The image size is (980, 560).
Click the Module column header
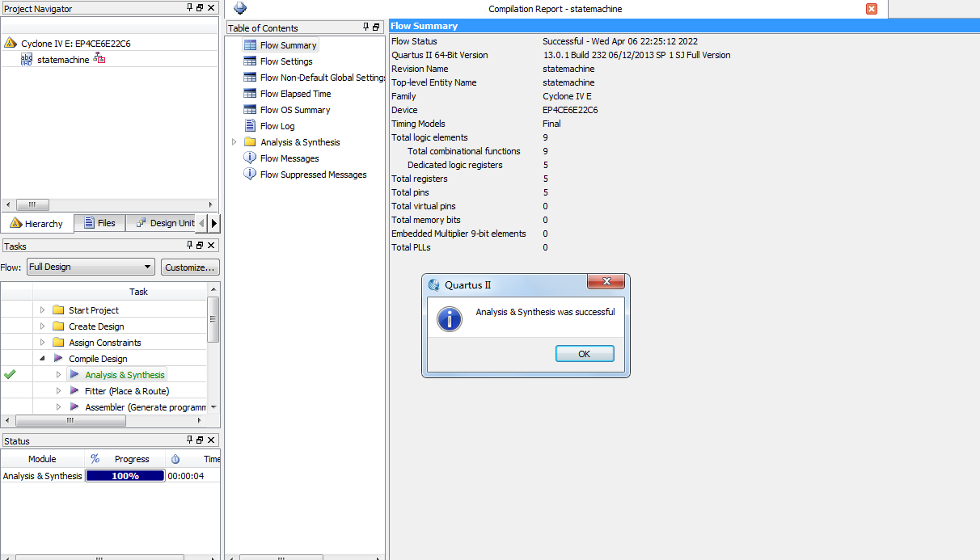coord(42,459)
